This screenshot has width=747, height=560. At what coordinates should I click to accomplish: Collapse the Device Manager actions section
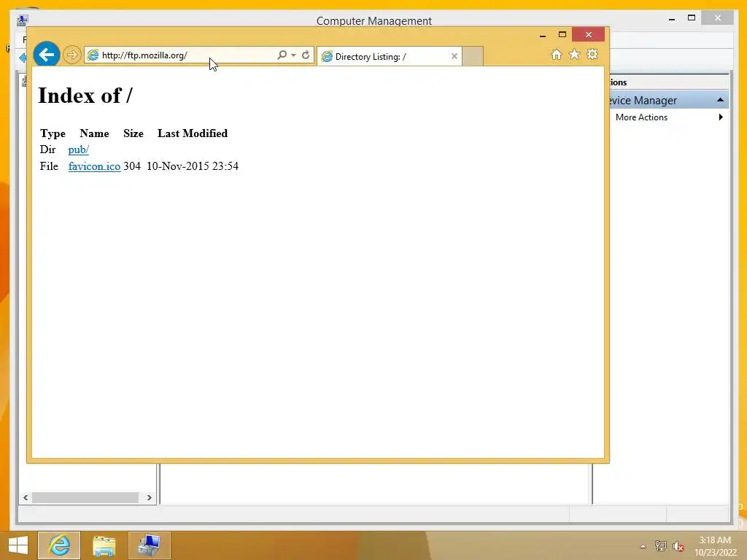(720, 100)
